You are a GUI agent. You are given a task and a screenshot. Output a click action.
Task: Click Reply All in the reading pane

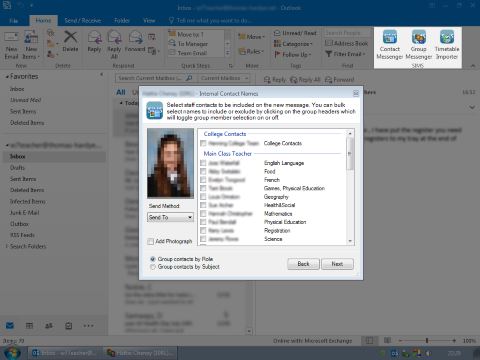(305, 80)
